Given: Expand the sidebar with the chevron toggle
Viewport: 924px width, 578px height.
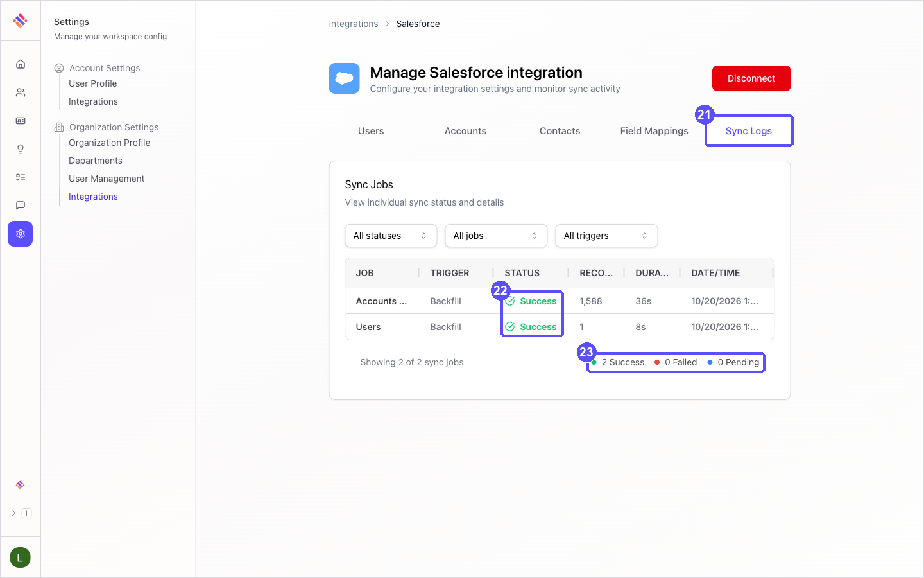Looking at the screenshot, I should point(13,513).
